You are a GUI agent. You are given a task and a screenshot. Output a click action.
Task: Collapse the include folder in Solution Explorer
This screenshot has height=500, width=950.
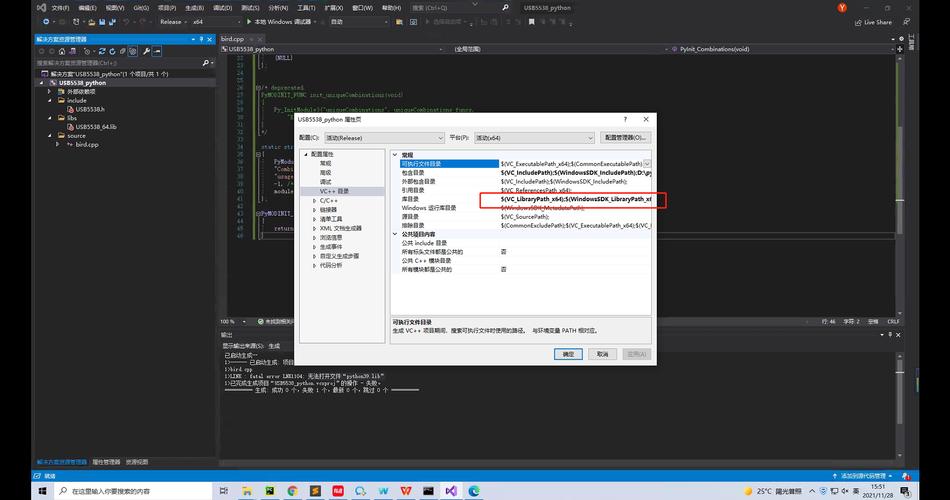tap(50, 101)
